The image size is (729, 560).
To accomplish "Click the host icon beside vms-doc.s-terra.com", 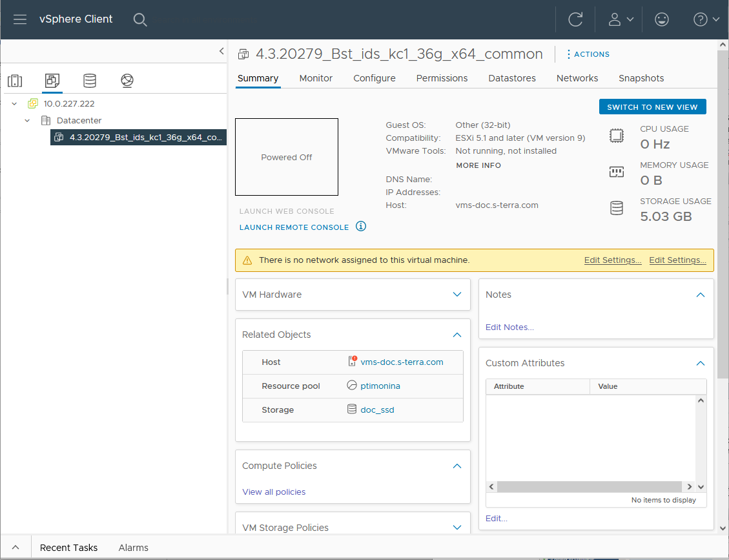I will pyautogui.click(x=352, y=362).
